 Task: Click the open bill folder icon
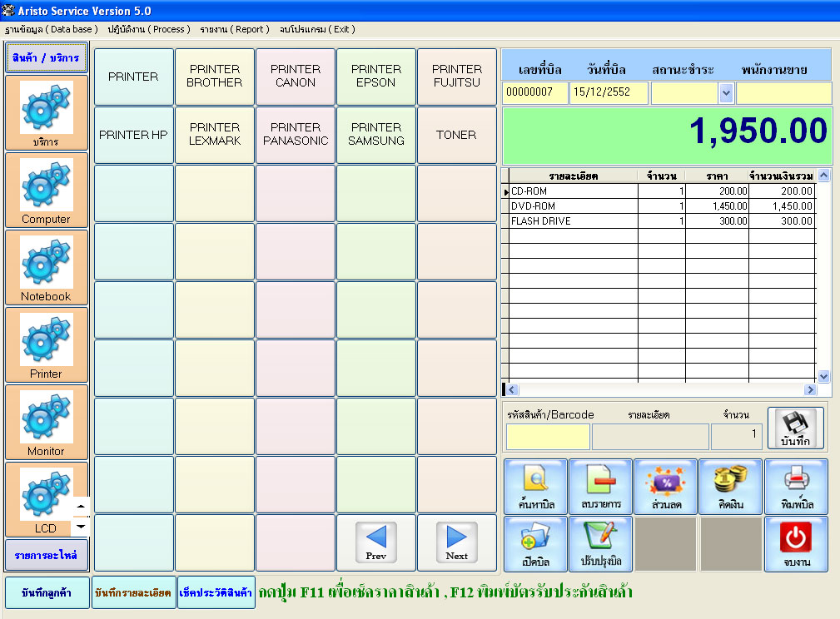[x=535, y=537]
